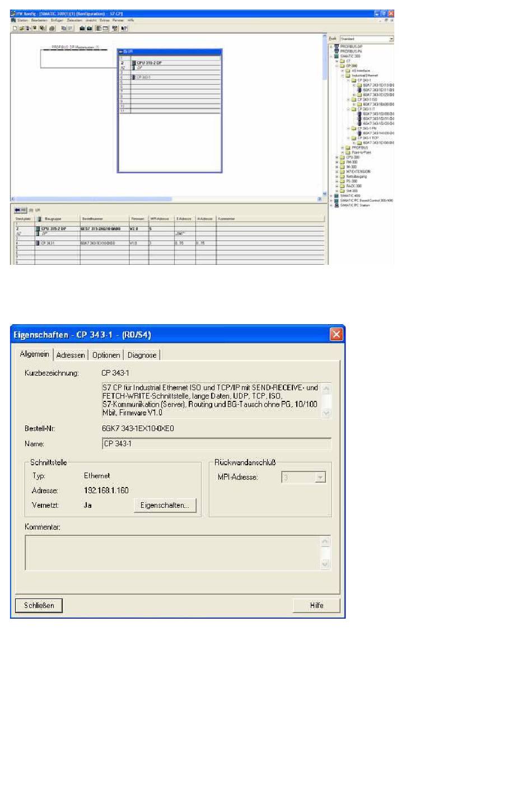Open the Einfügen menu
The width and height of the screenshot is (532, 795).
point(57,20)
